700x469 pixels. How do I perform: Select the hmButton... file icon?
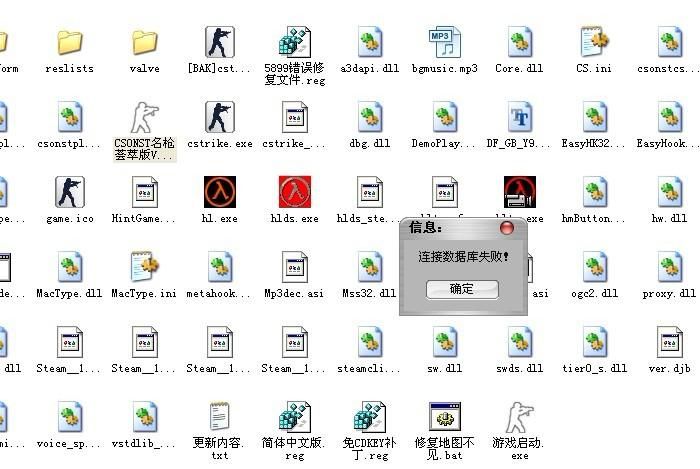tap(595, 192)
